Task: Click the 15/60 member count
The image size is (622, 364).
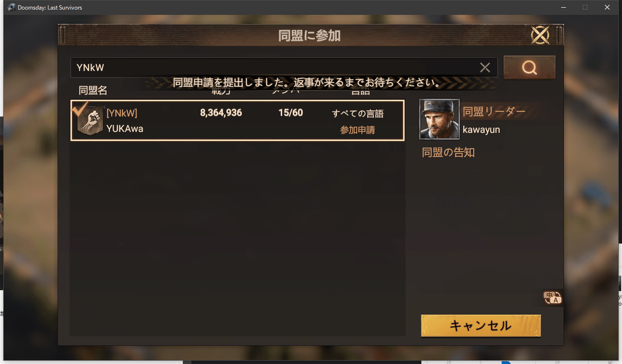Action: 290,113
